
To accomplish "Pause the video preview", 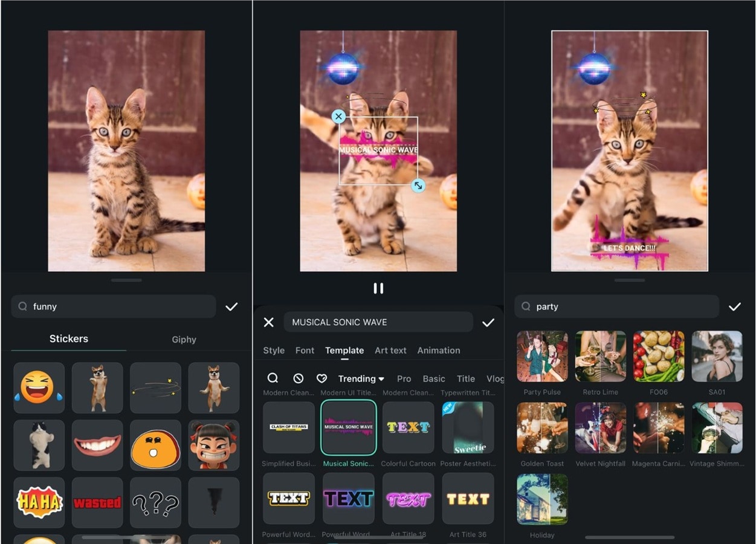I will pyautogui.click(x=378, y=288).
